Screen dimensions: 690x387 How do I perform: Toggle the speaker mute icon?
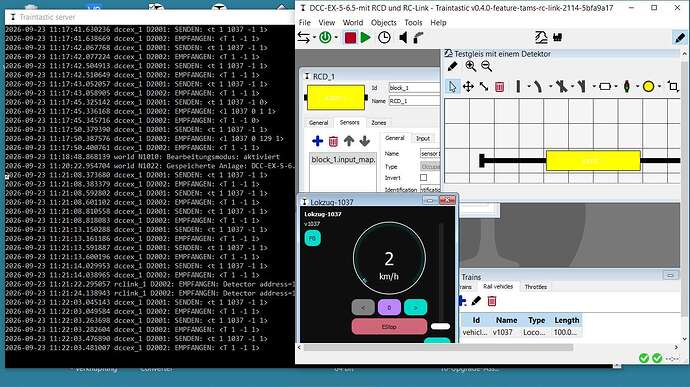tap(403, 38)
